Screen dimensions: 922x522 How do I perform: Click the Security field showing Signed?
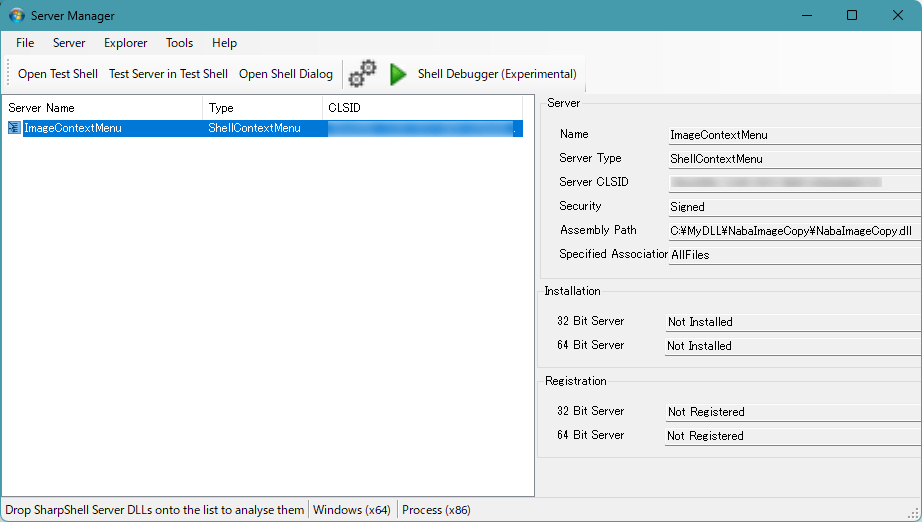(x=792, y=207)
